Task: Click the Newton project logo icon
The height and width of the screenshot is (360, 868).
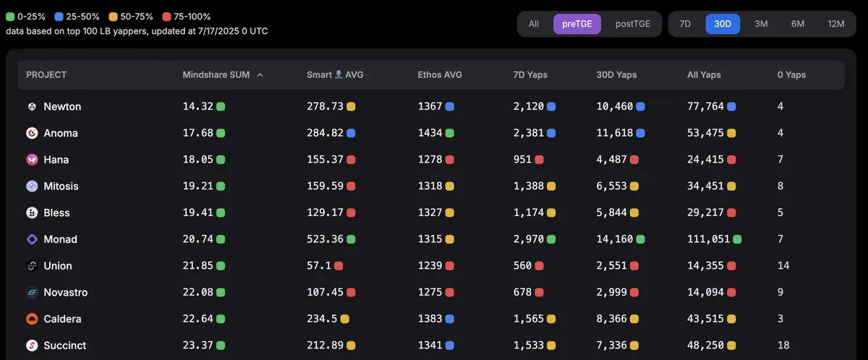Action: coord(32,107)
